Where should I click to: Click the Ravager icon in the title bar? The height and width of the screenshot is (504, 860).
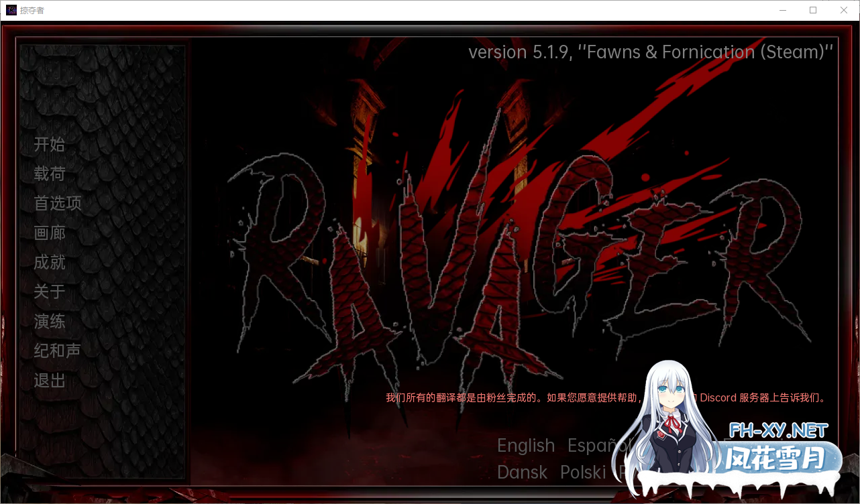(10, 9)
